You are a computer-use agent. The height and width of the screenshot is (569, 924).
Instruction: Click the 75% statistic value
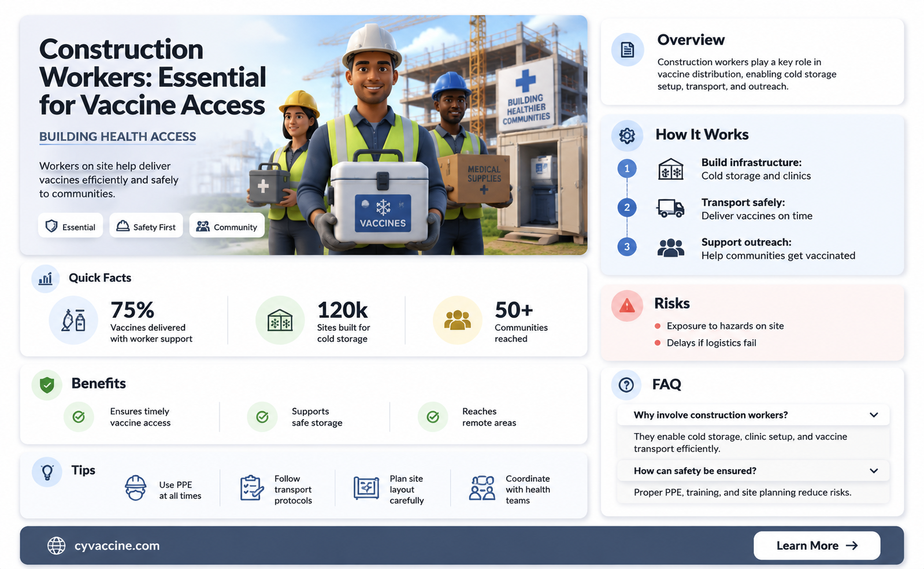coord(132,310)
